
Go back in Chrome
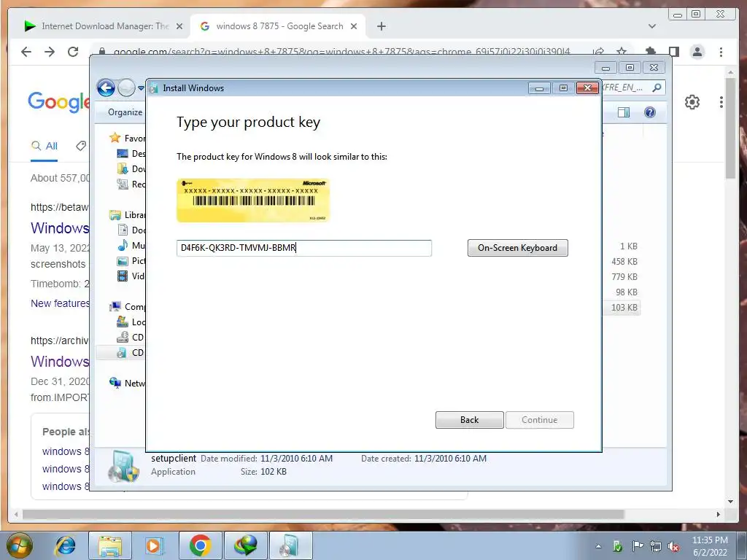[x=26, y=52]
